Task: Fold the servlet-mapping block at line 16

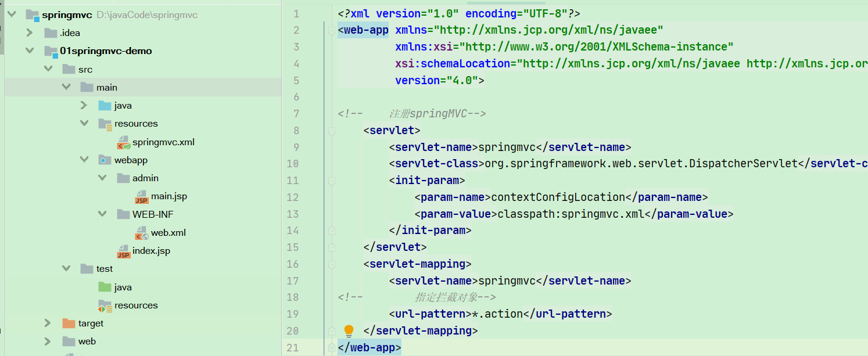Action: (x=332, y=264)
